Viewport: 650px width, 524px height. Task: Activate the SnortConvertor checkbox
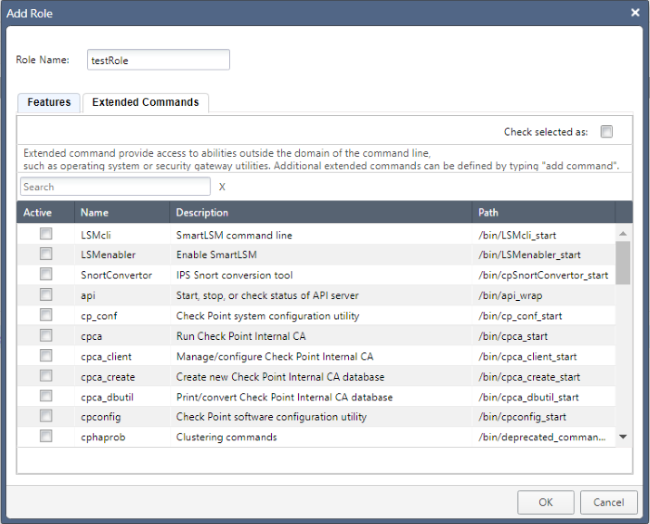tap(46, 274)
